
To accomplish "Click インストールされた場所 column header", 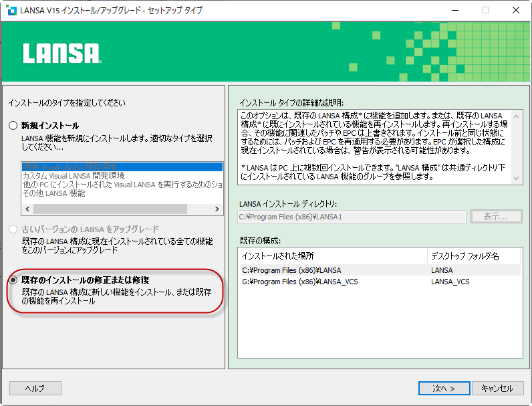I will (x=334, y=256).
